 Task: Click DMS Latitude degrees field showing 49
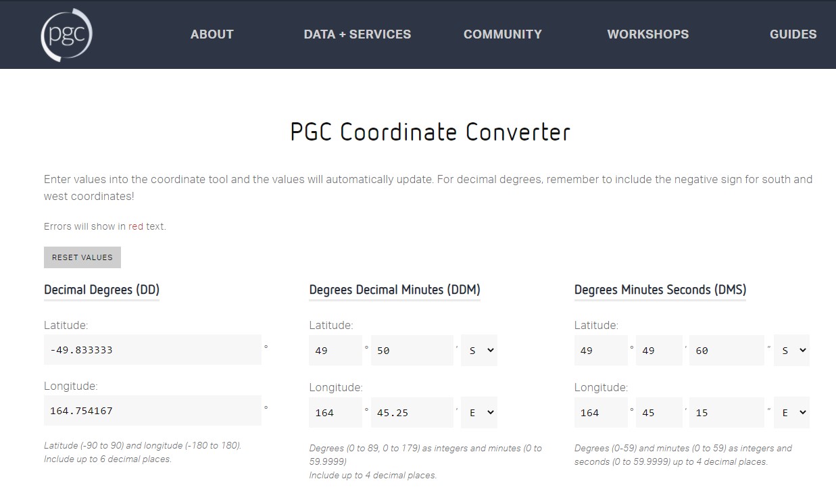coord(601,351)
